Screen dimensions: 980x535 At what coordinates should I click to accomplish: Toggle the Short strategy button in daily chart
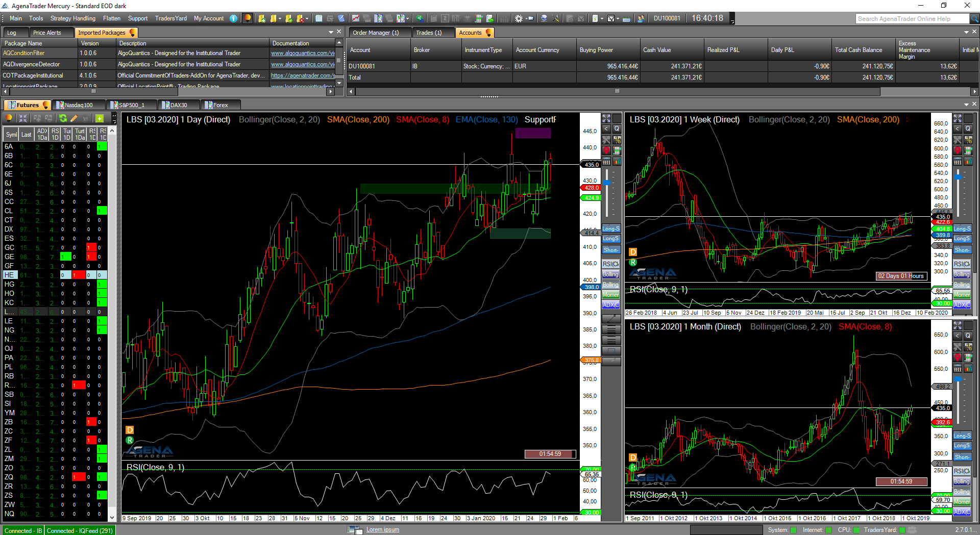tap(611, 250)
